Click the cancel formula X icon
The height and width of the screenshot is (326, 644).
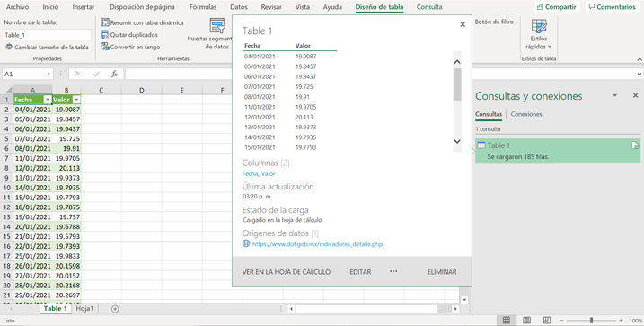77,74
